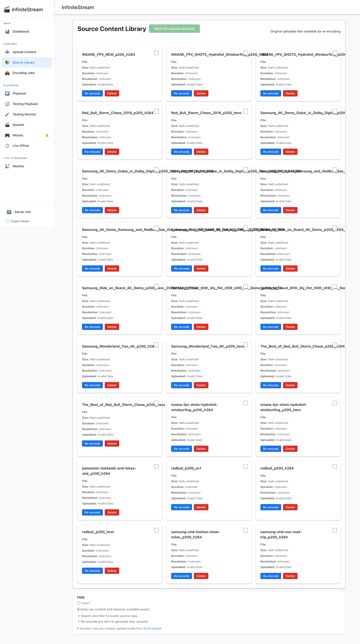Click the warning triangle next to Mosaic
The image size is (360, 644).
click(x=47, y=135)
